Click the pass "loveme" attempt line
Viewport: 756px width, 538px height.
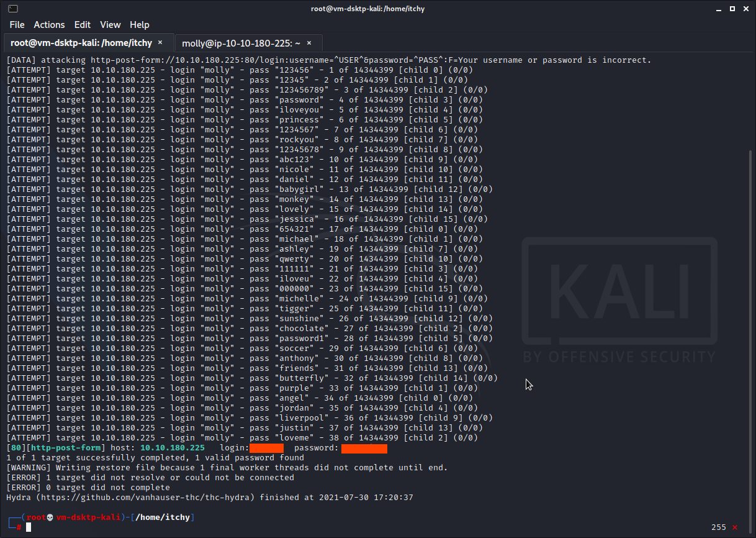(x=242, y=438)
